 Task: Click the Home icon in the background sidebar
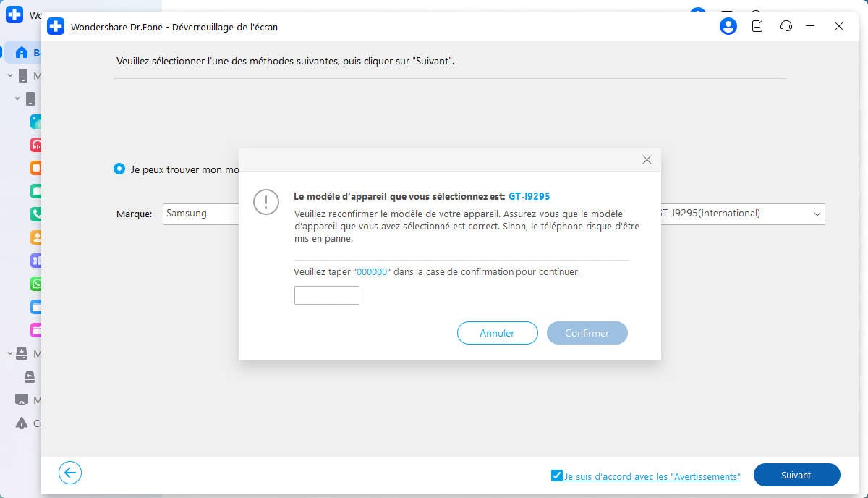tap(21, 53)
